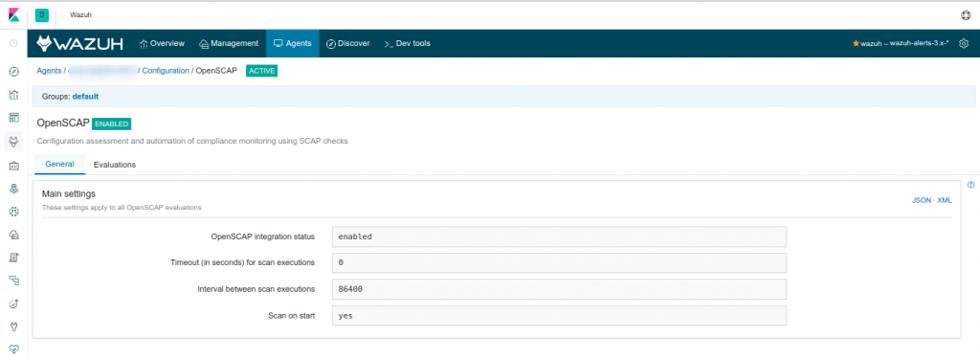Click the ENABLED badge beside OpenSCAP

[x=111, y=124]
